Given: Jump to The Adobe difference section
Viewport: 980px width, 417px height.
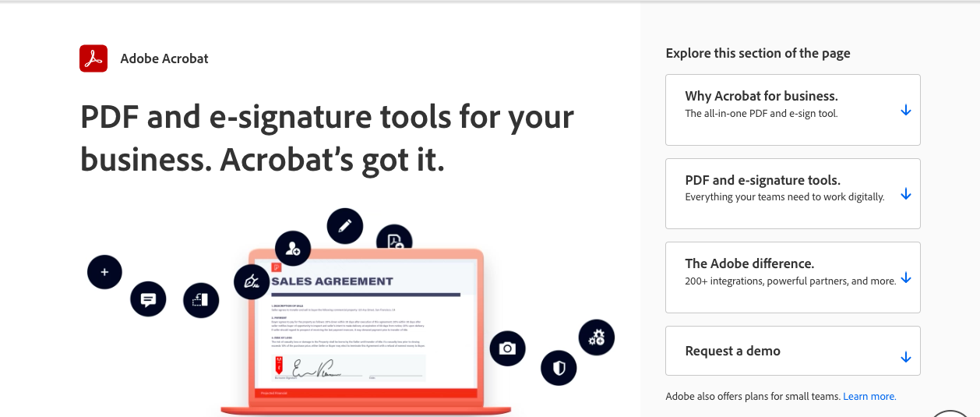Looking at the screenshot, I should click(x=793, y=277).
